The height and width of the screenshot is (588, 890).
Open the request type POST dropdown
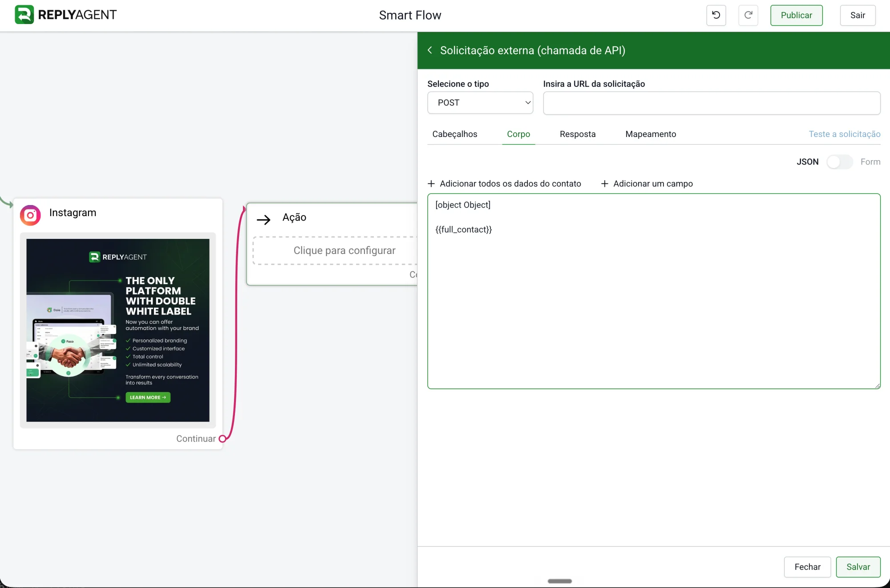pyautogui.click(x=480, y=103)
